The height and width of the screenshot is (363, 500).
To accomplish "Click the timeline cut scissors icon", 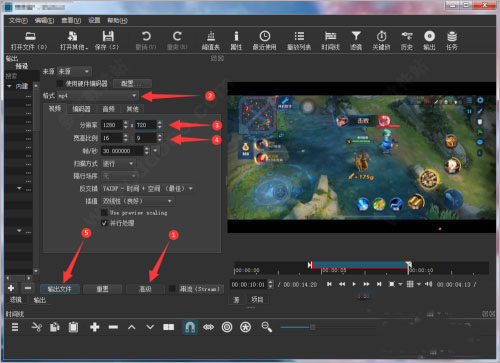I will 36,327.
